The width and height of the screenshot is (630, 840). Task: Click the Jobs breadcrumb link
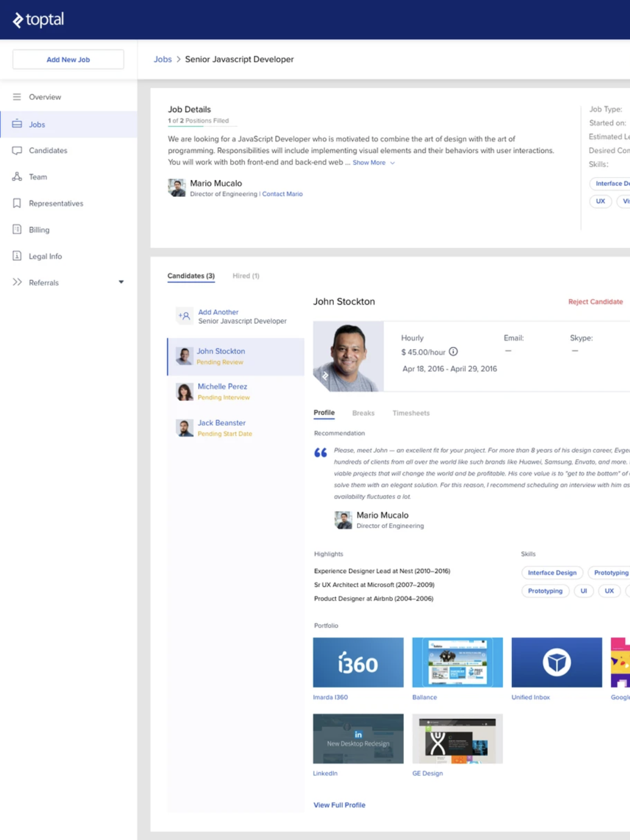(x=162, y=59)
